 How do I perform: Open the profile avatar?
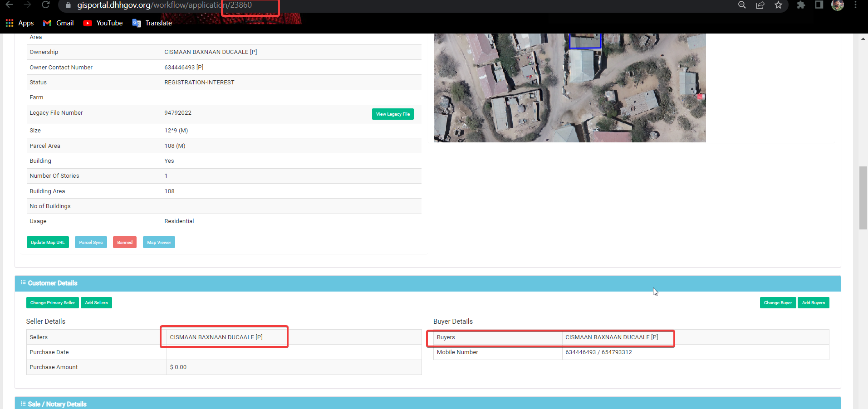(x=838, y=5)
